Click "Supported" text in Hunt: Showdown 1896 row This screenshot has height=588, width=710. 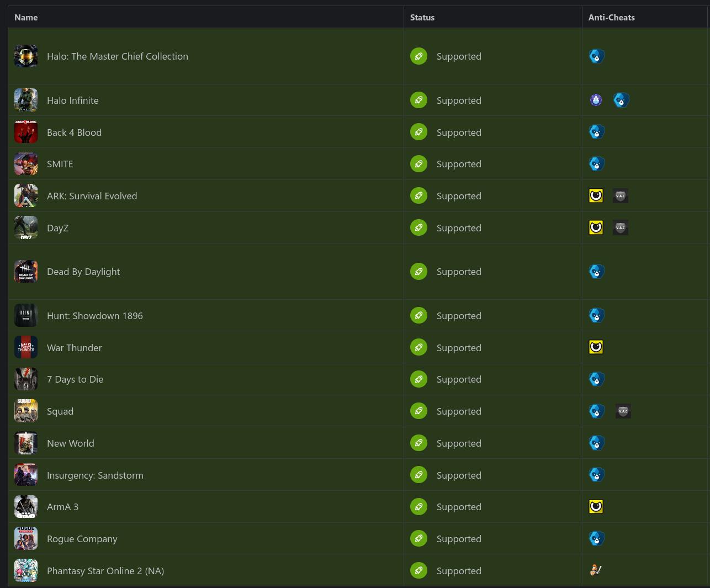pyautogui.click(x=459, y=316)
